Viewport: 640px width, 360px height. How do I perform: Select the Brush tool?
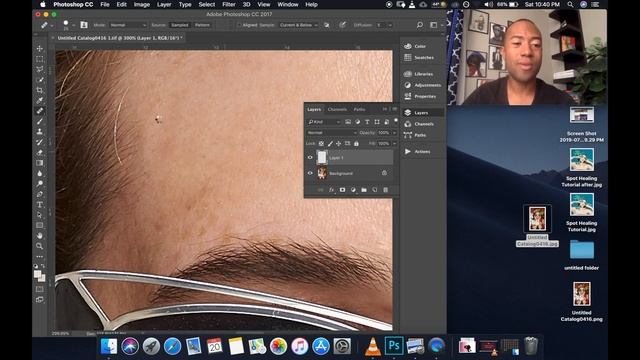(40, 121)
